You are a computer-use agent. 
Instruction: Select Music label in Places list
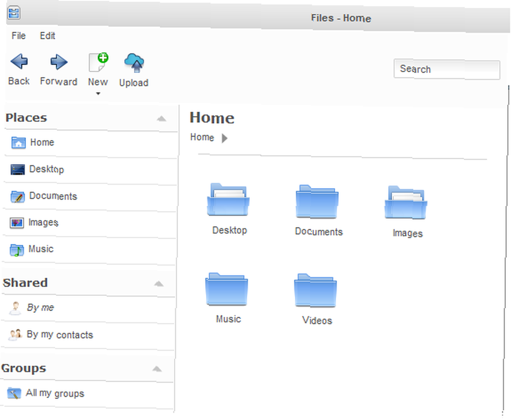[x=41, y=249]
